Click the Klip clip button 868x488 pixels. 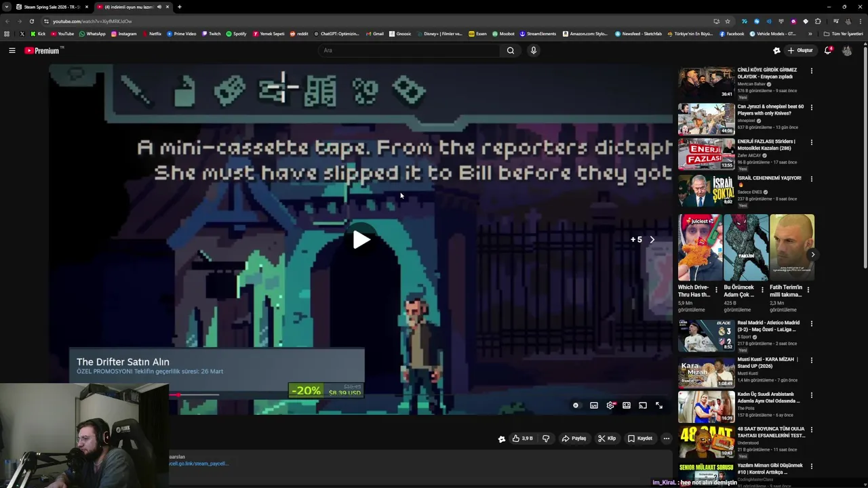(607, 439)
